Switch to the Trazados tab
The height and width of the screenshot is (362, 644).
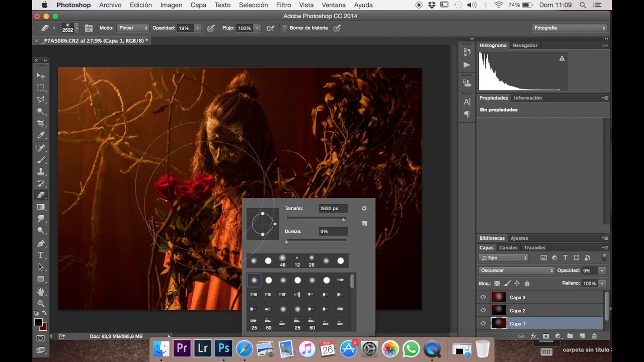pos(534,248)
